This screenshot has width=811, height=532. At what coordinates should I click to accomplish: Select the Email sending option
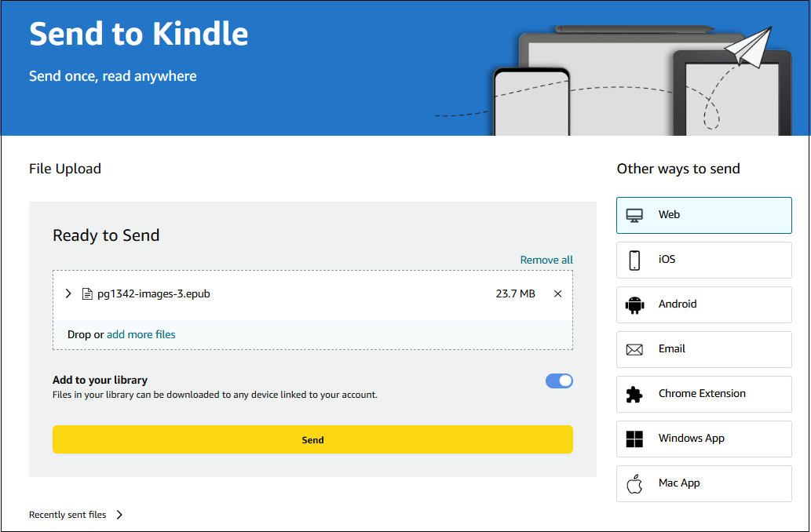(704, 349)
